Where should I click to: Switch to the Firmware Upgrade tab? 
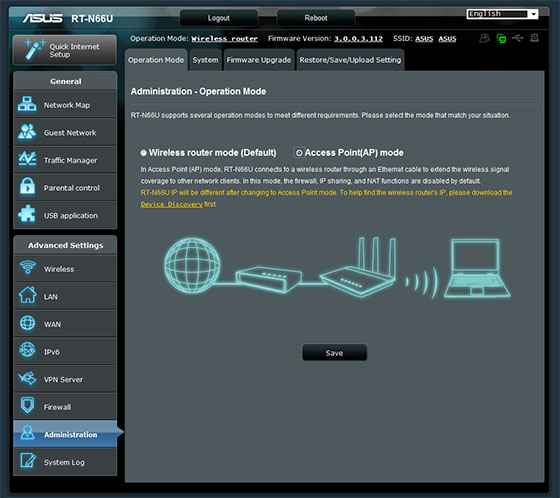click(x=259, y=60)
